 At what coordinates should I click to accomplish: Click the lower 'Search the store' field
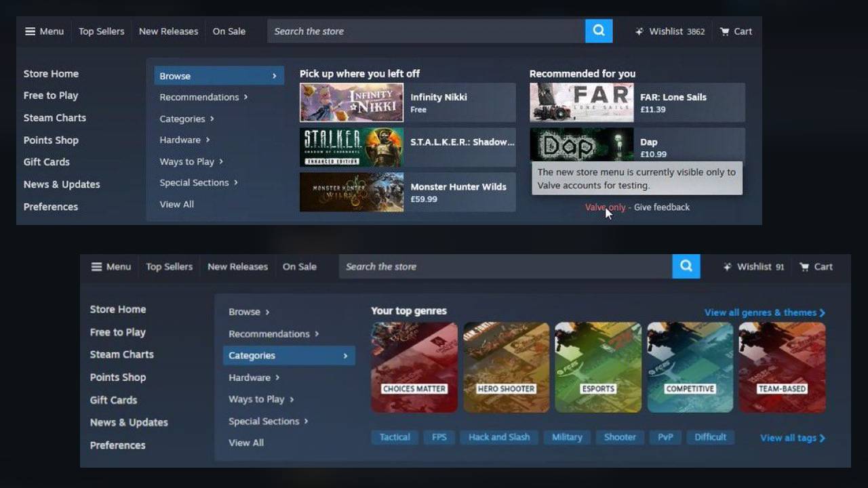505,266
